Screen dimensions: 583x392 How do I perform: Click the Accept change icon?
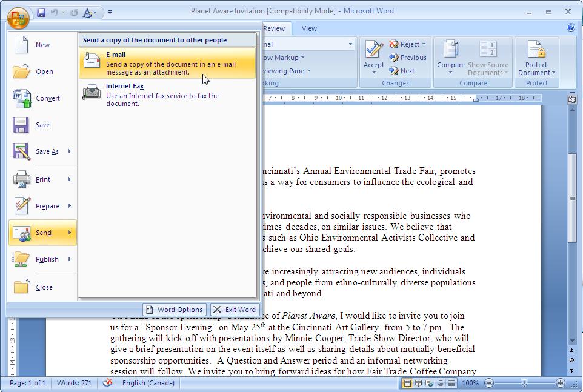[x=374, y=50]
